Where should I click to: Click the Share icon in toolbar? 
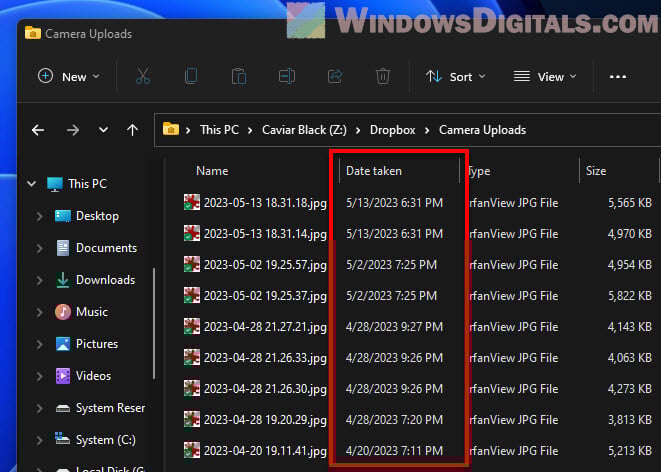pyautogui.click(x=335, y=76)
